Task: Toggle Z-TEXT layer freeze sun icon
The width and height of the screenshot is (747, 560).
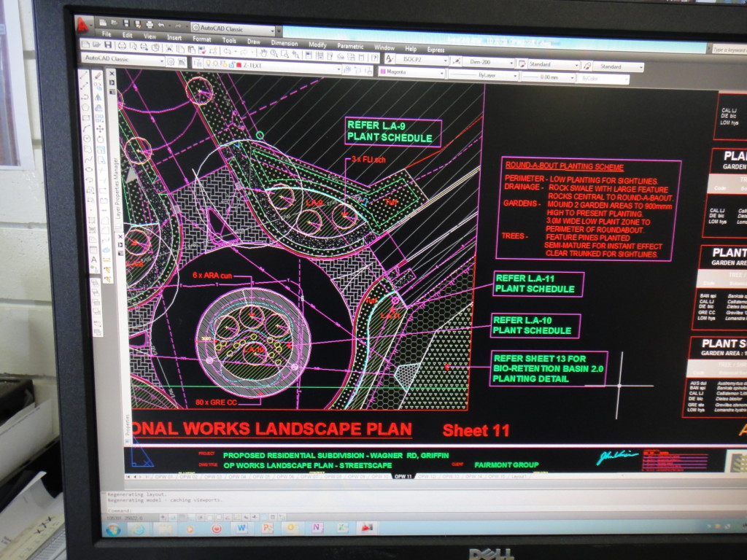Action: point(215,64)
